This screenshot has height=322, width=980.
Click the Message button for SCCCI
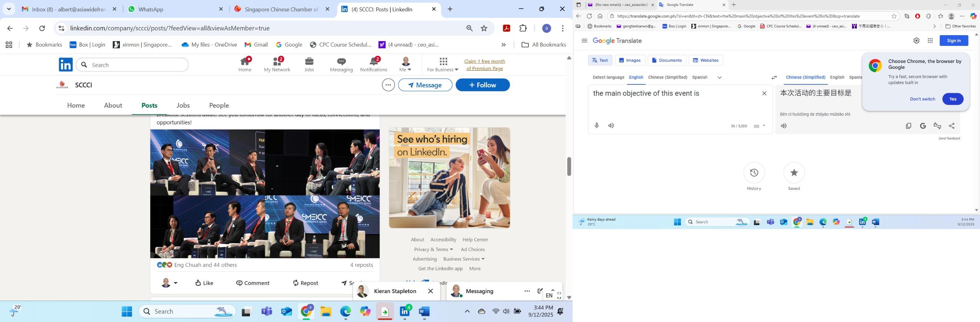425,85
